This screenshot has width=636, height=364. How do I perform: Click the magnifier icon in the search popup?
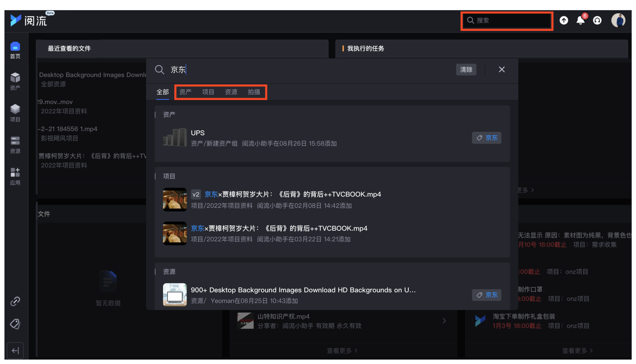pyautogui.click(x=159, y=70)
